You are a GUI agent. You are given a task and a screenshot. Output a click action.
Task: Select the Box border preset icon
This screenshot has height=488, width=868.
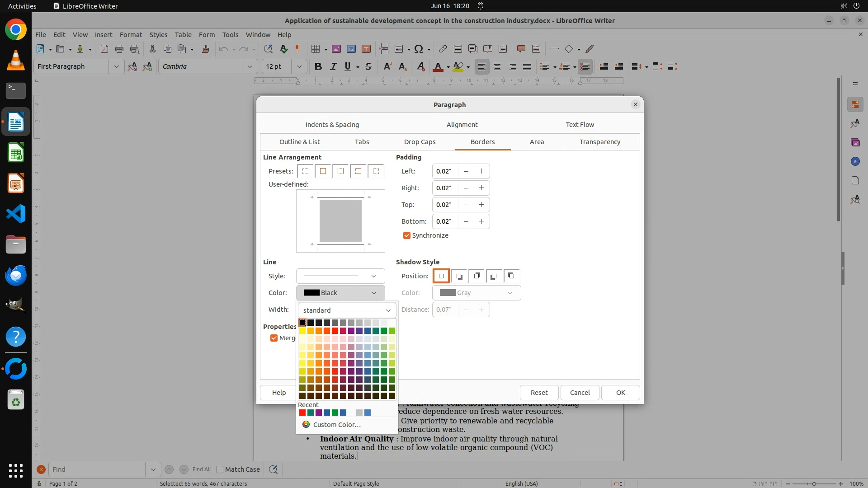(323, 171)
